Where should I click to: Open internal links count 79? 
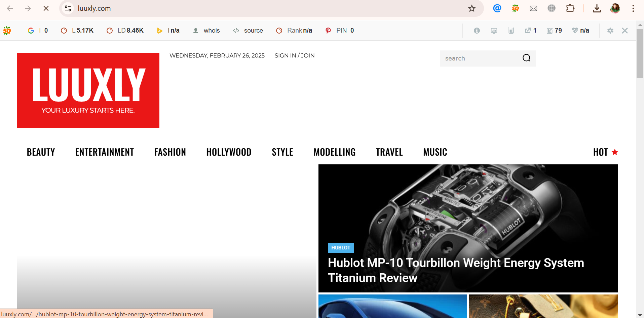(554, 31)
